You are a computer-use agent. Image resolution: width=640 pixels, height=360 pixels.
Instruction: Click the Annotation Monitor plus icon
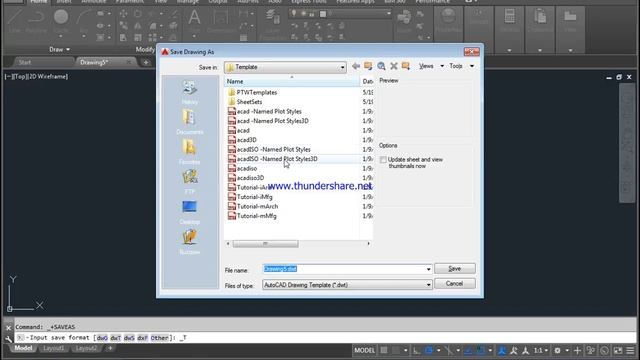coord(577,350)
